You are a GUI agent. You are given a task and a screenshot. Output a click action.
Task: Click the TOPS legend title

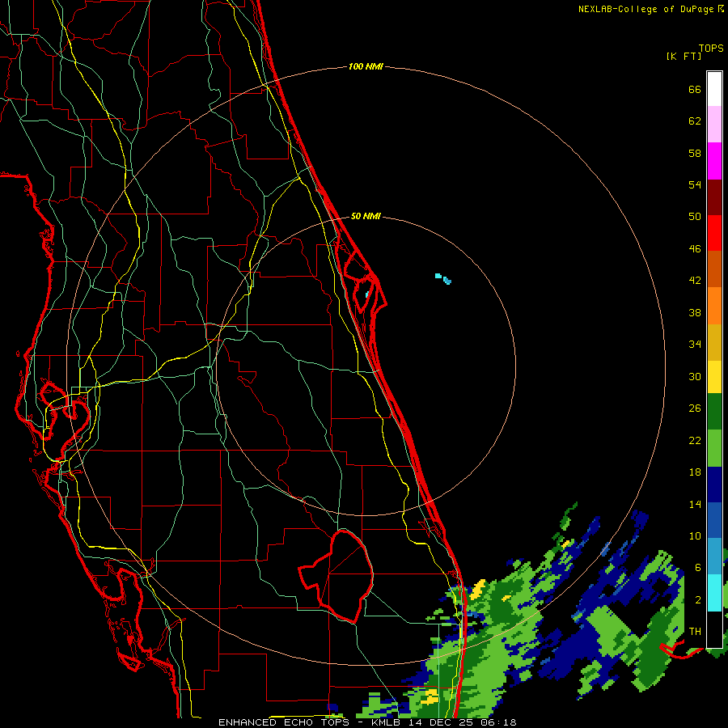(x=711, y=48)
